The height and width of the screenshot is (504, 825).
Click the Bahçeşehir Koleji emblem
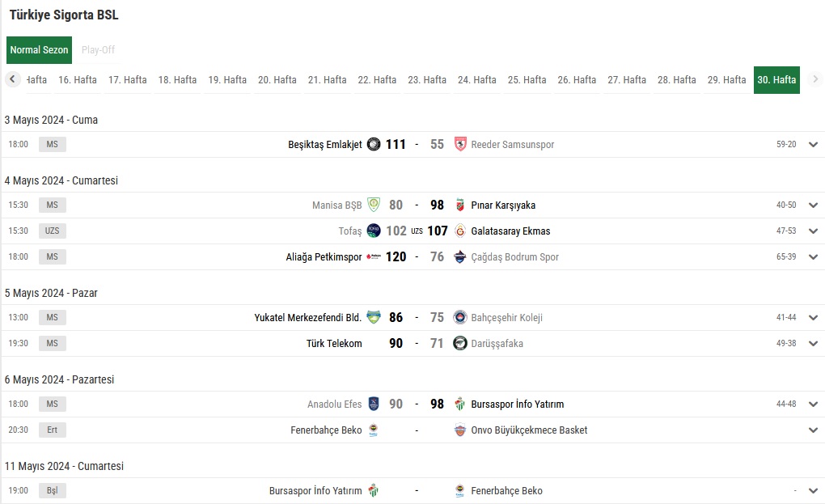[x=460, y=317]
